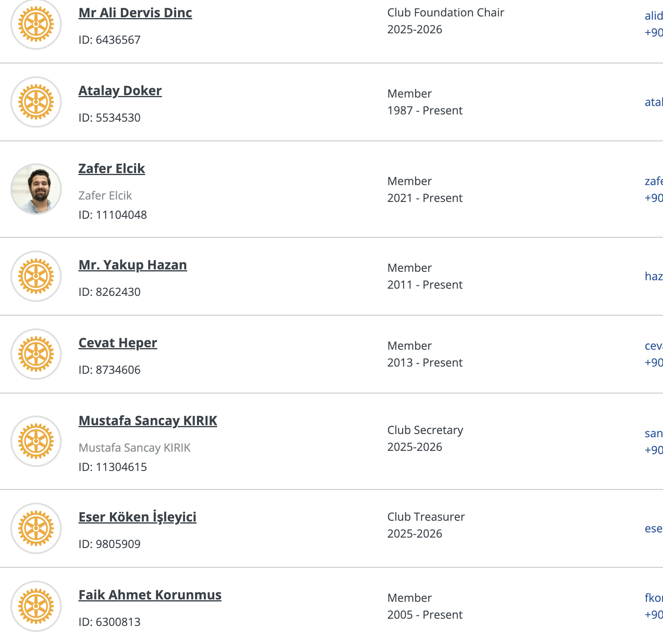The height and width of the screenshot is (644, 663).
Task: Select the Cevat Heper name link
Action: (x=118, y=343)
